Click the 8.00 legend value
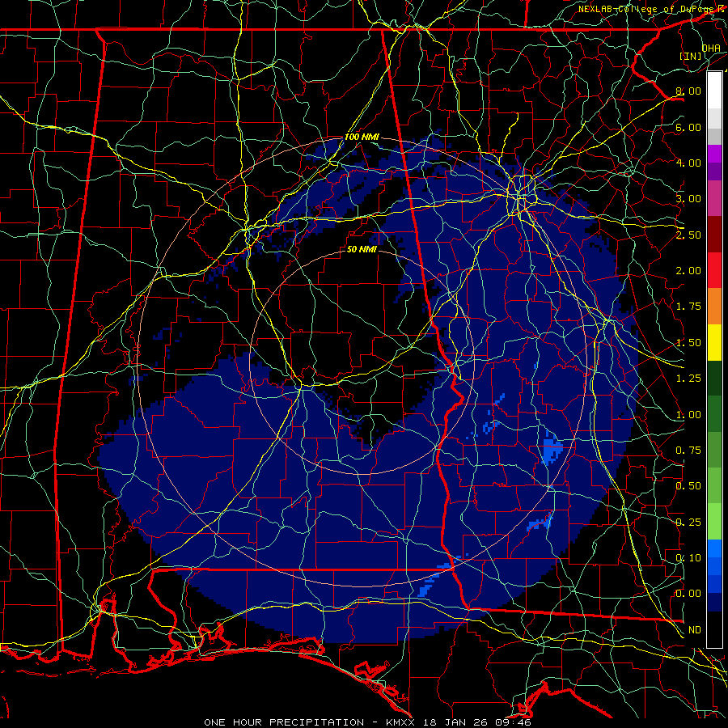This screenshot has width=728, height=728. tap(688, 91)
